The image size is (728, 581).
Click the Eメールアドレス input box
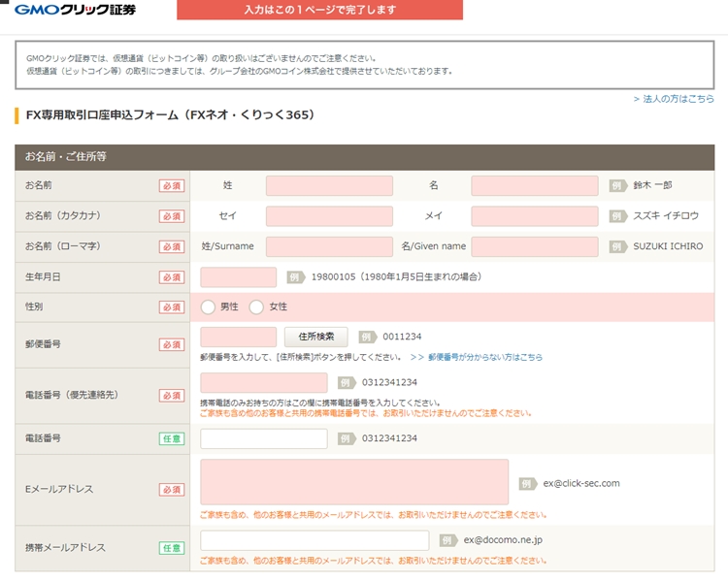(x=354, y=482)
